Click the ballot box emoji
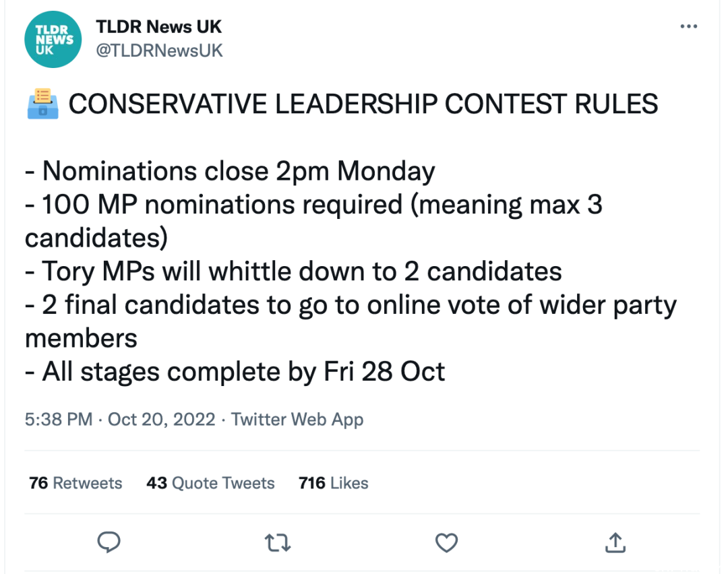The image size is (728, 574). click(42, 104)
